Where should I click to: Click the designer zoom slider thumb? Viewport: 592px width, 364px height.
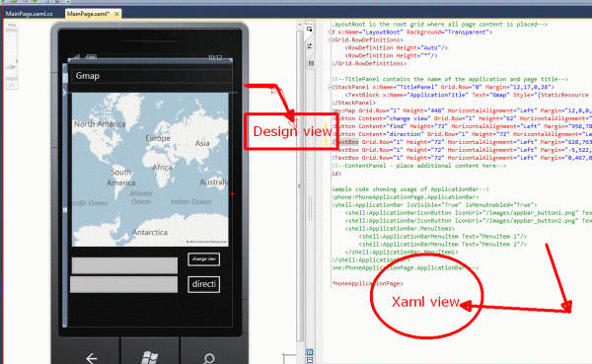coord(11,67)
